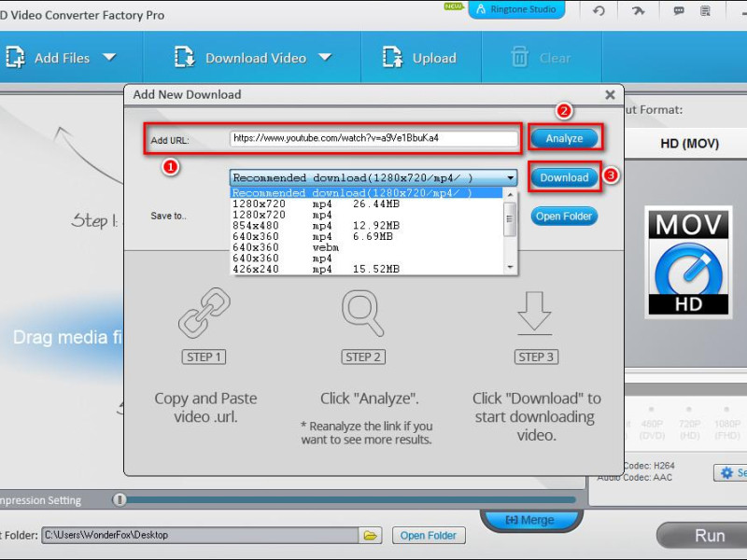
Task: Close the Add New Download dialog
Action: (610, 95)
